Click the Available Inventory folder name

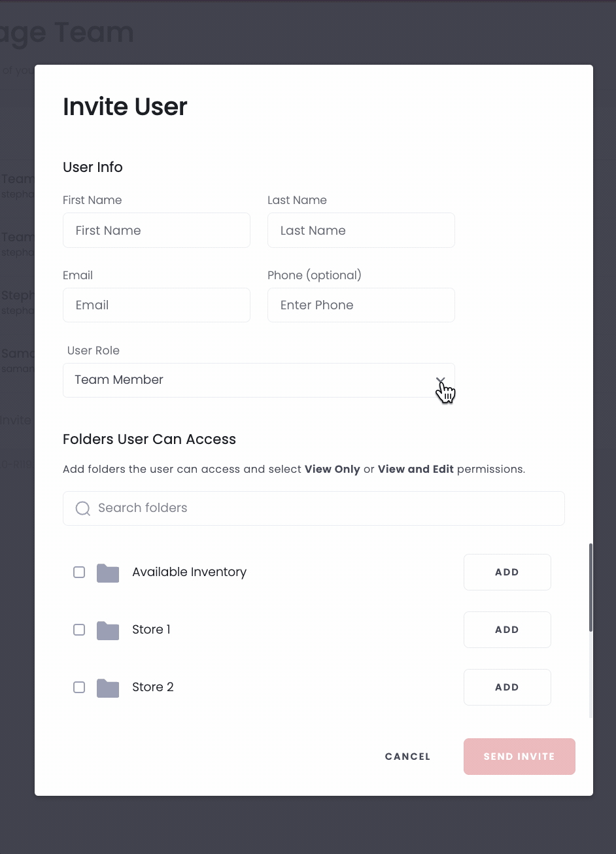pos(189,572)
